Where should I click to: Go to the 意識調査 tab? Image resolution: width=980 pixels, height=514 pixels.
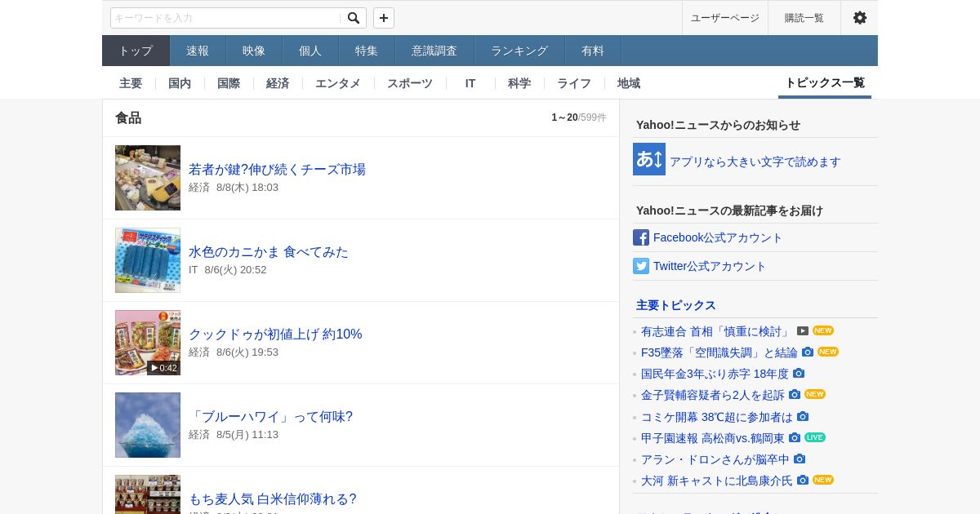click(434, 51)
